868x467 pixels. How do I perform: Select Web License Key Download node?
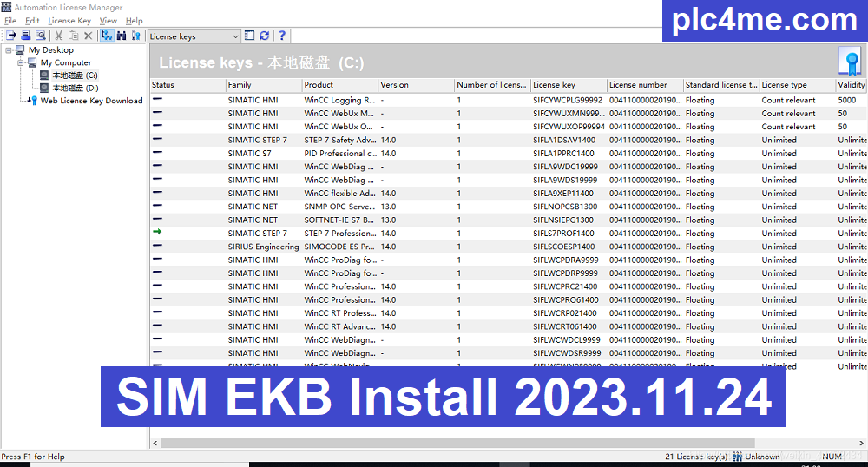[x=91, y=101]
